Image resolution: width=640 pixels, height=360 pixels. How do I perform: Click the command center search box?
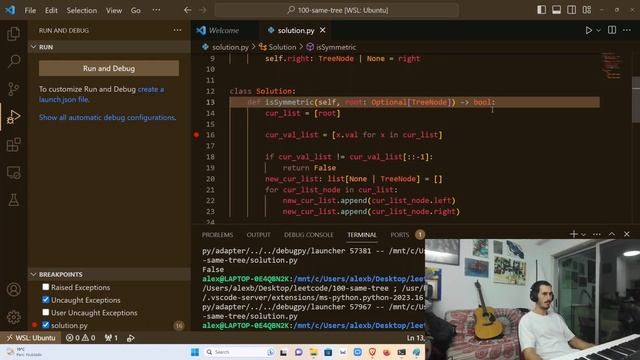pyautogui.click(x=337, y=10)
